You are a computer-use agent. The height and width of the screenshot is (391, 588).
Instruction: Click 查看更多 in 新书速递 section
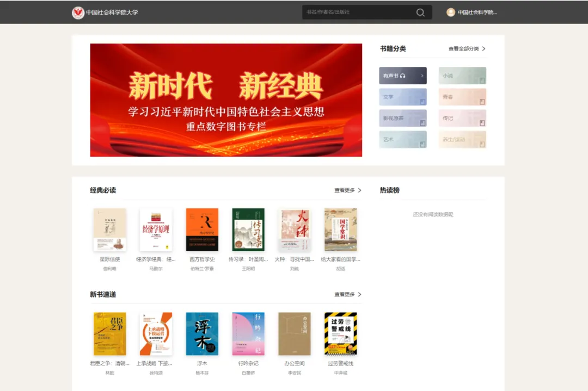(344, 294)
